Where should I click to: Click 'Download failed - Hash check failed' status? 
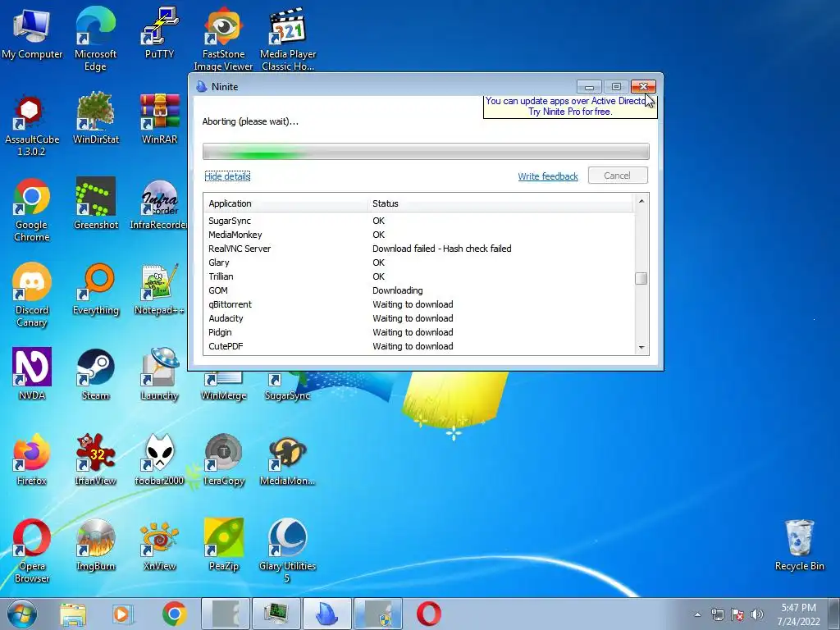click(442, 249)
